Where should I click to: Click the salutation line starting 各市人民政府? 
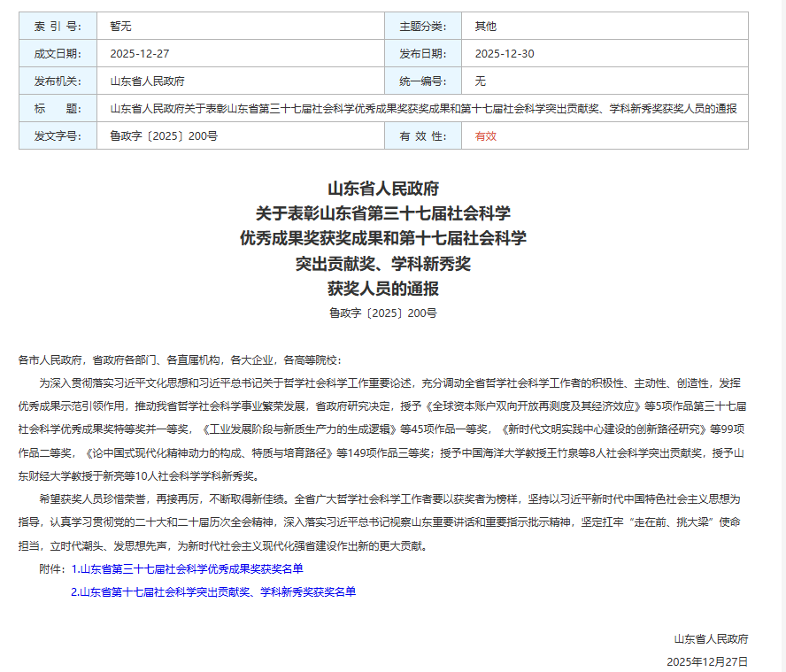click(x=179, y=359)
